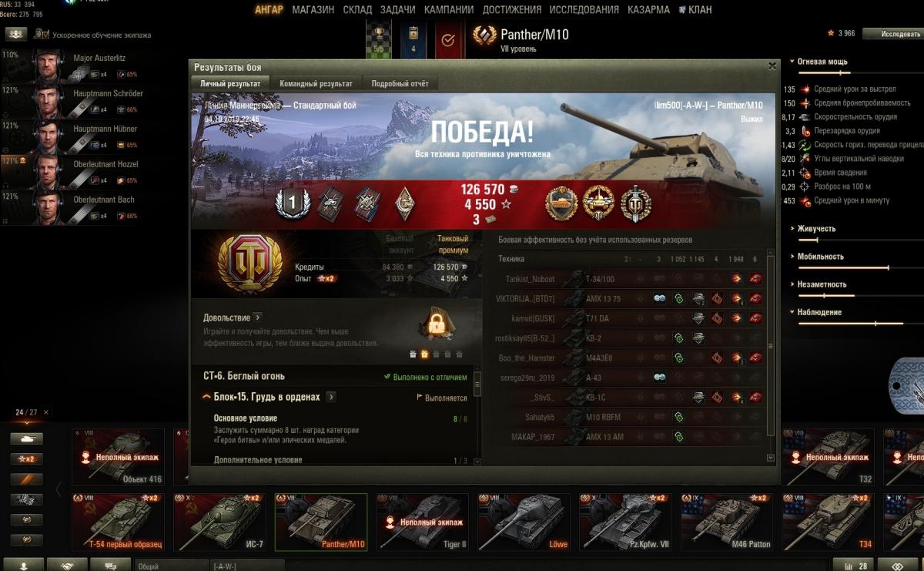Image resolution: width=924 pixels, height=571 pixels.
Task: Switch to Командный результат tab
Action: point(316,83)
